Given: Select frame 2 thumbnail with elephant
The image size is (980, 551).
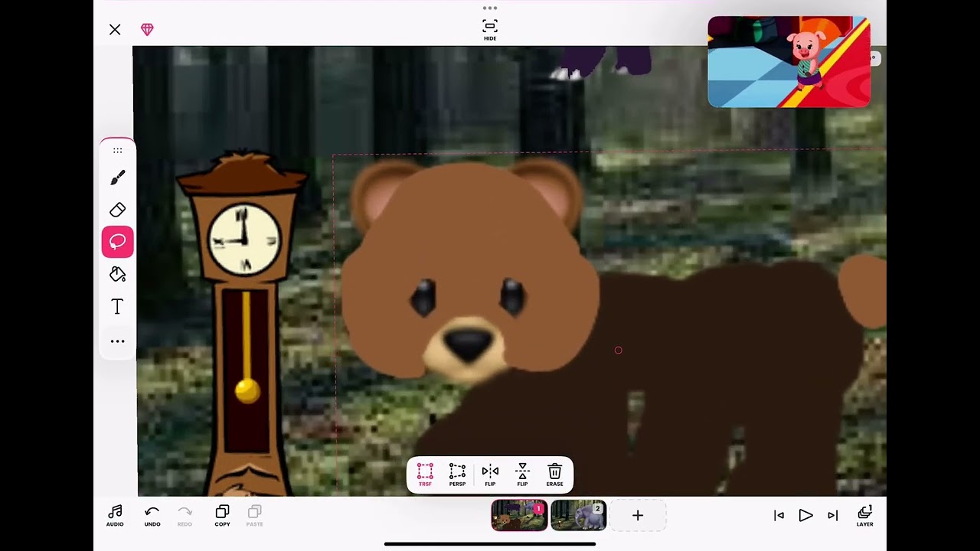Looking at the screenshot, I should 578,515.
